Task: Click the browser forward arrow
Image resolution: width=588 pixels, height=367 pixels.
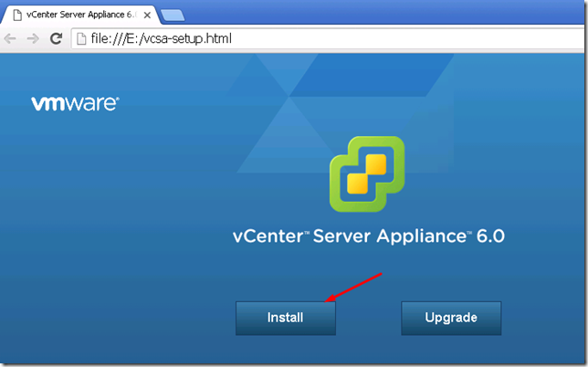Action: click(x=34, y=38)
